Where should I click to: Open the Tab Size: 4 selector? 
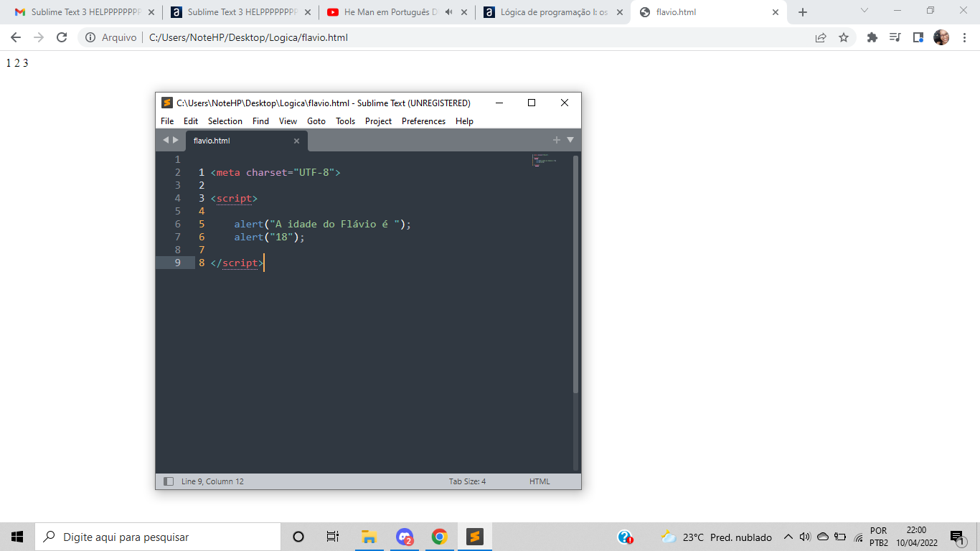point(467,481)
